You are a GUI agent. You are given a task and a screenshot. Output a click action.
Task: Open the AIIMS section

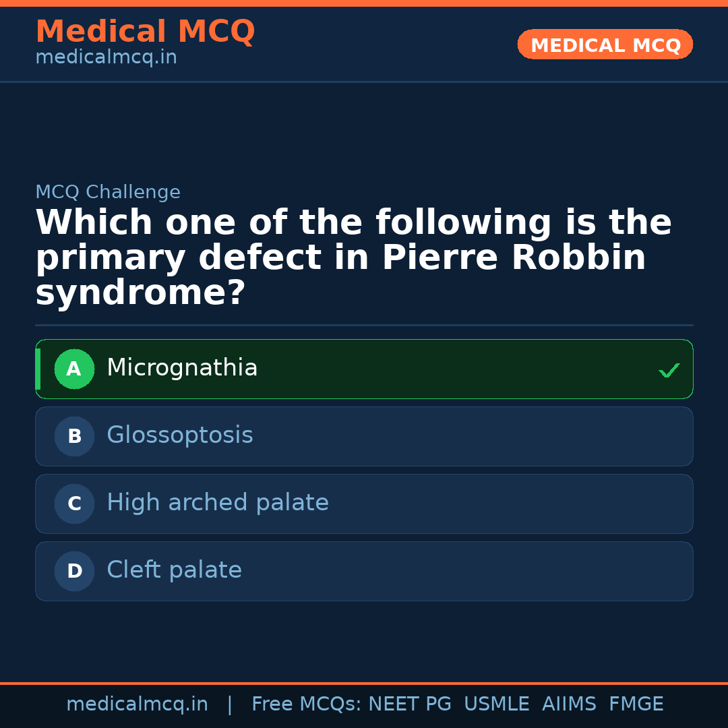click(570, 704)
